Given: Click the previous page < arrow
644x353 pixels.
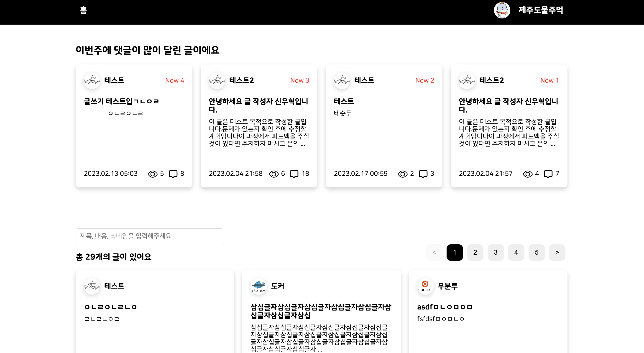Looking at the screenshot, I should point(434,252).
